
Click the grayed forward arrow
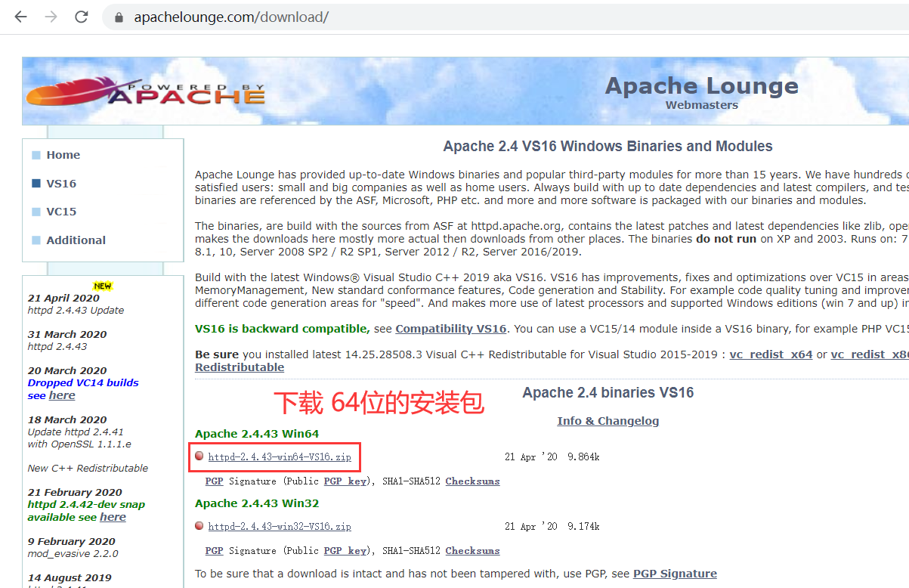[x=50, y=16]
